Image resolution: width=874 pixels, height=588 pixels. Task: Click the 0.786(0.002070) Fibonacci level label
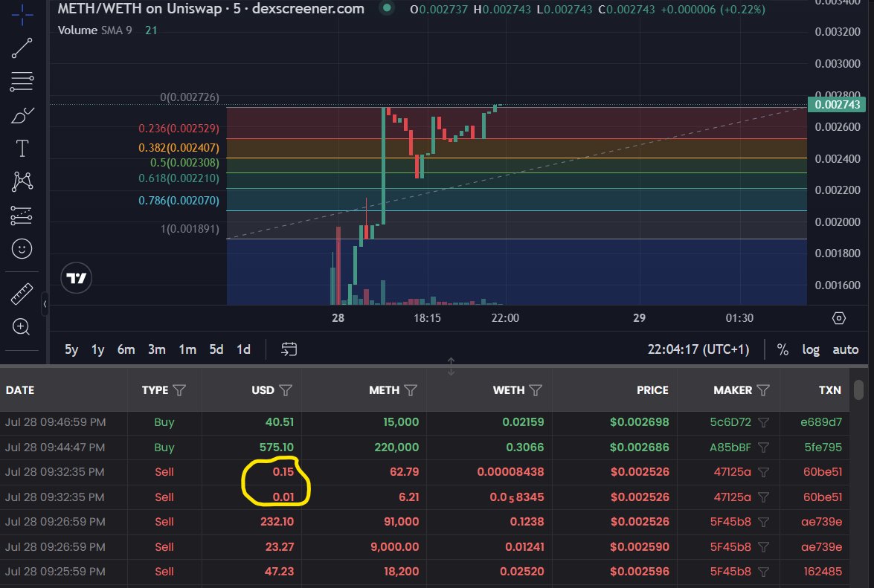(x=179, y=201)
